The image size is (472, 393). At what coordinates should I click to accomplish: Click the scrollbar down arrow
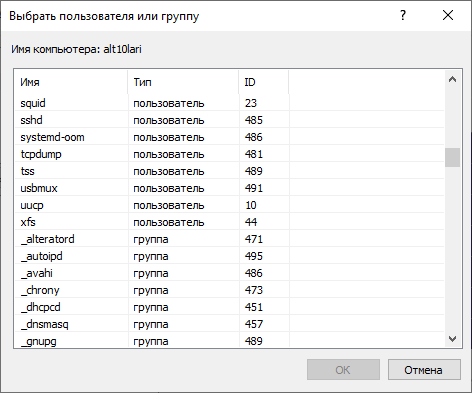pos(452,339)
